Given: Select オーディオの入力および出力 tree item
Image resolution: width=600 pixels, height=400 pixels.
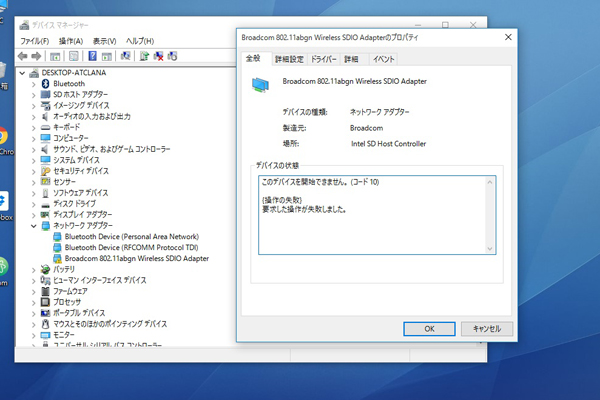Looking at the screenshot, I should 91,116.
